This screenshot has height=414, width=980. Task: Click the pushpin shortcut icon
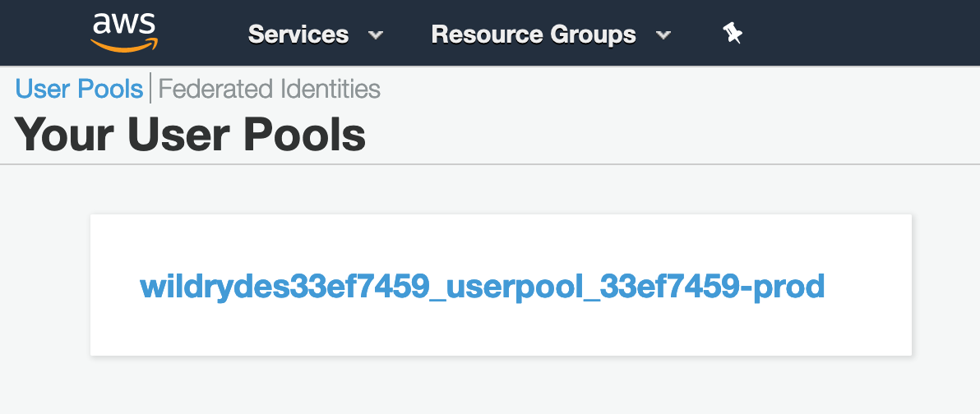tap(732, 34)
